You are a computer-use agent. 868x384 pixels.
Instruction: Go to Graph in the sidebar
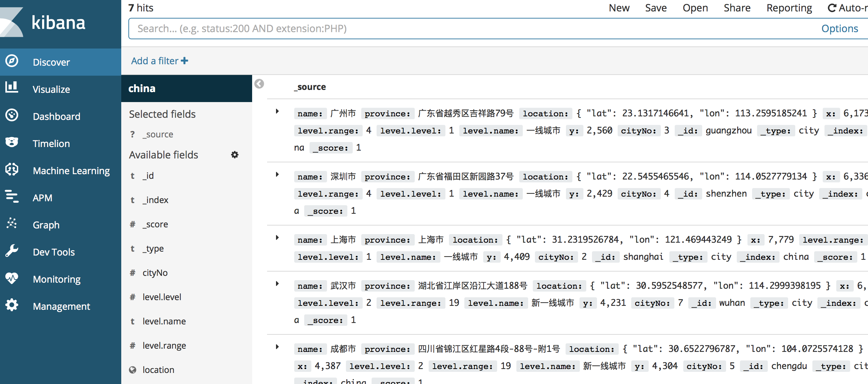(61, 225)
